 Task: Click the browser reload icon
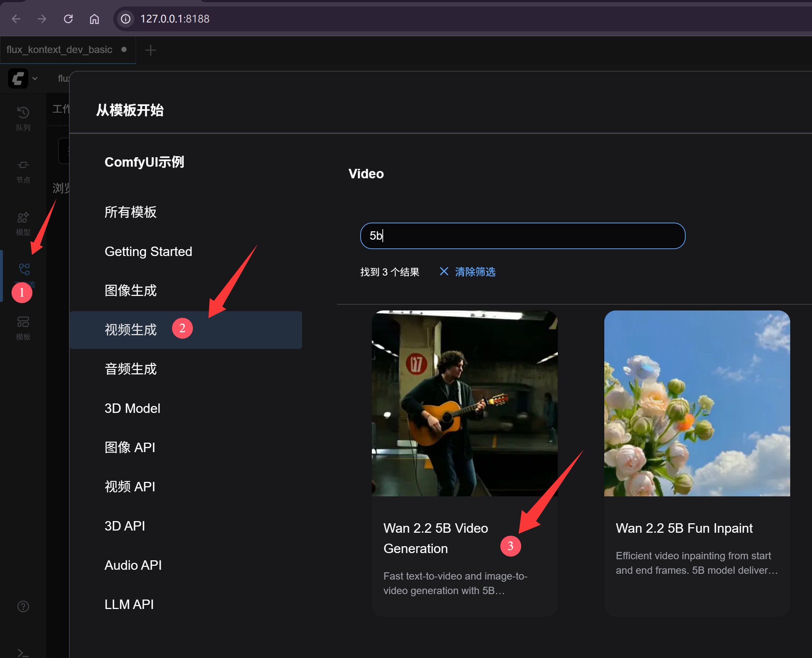(68, 19)
